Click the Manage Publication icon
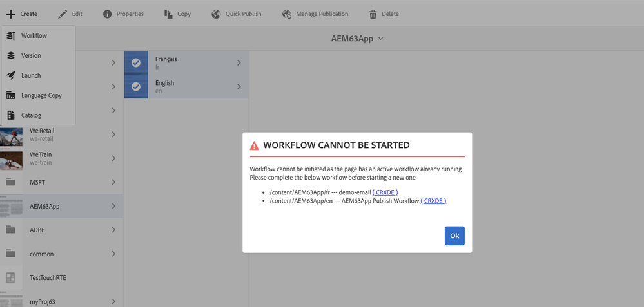Viewport: 644px width, 307px height. pyautogui.click(x=287, y=14)
